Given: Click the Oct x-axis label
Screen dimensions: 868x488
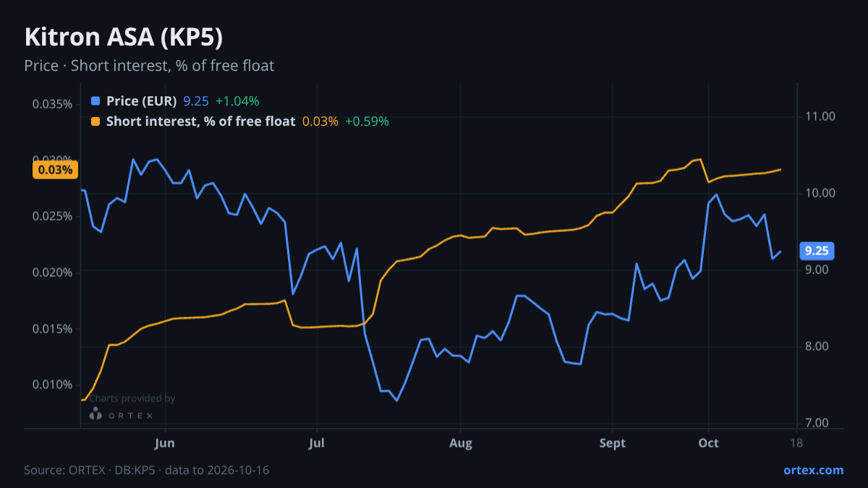Looking at the screenshot, I should pos(709,442).
